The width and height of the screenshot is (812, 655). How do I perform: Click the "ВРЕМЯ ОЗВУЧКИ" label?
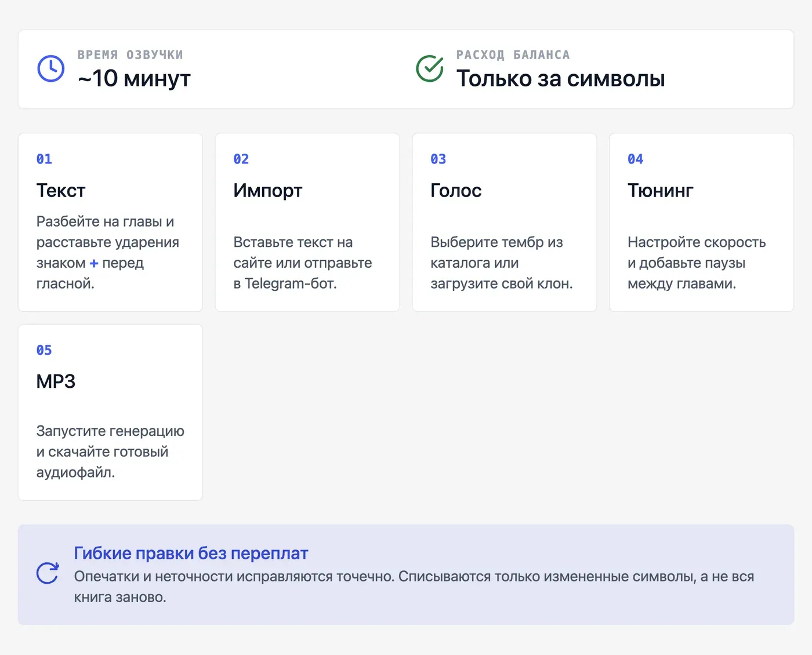pyautogui.click(x=130, y=55)
